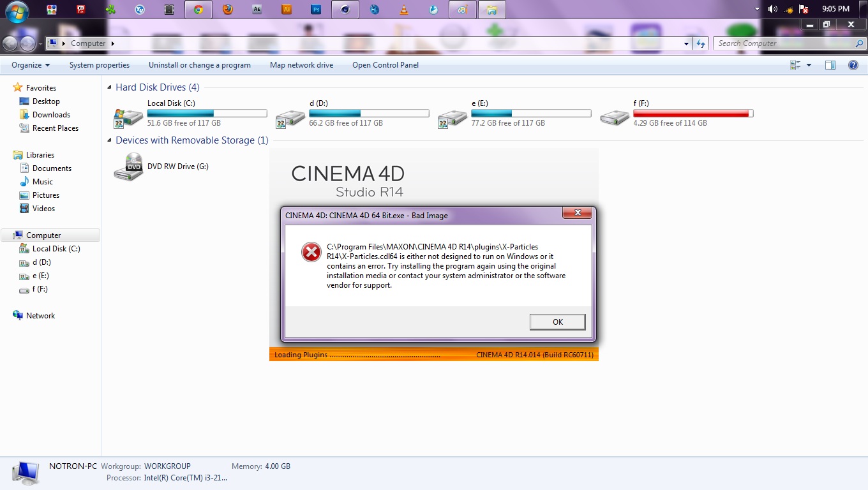Click the Explorer Forward arrow button
This screenshot has height=490, width=868.
click(x=27, y=43)
